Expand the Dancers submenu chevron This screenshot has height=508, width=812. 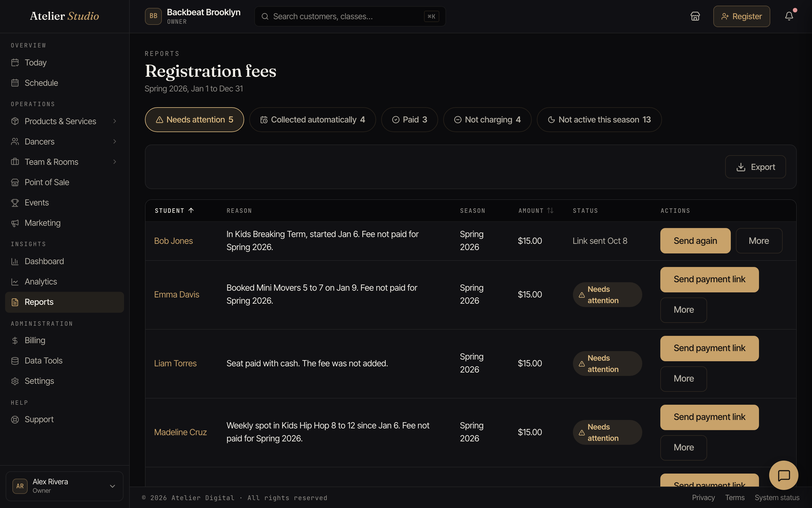115,141
